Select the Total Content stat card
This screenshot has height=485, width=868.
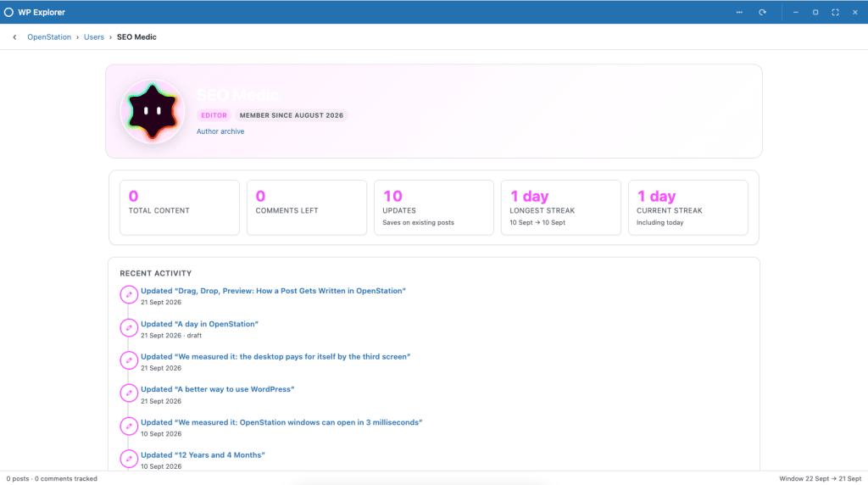coord(180,208)
